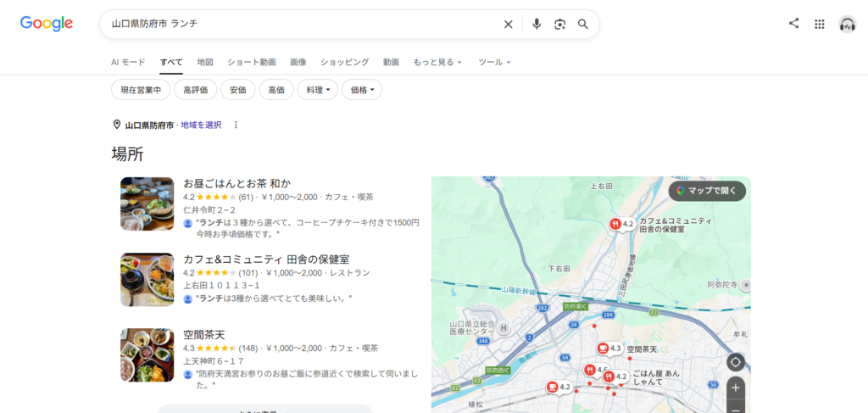Image resolution: width=868 pixels, height=413 pixels.
Task: Open the 動画 tab
Action: [x=391, y=62]
